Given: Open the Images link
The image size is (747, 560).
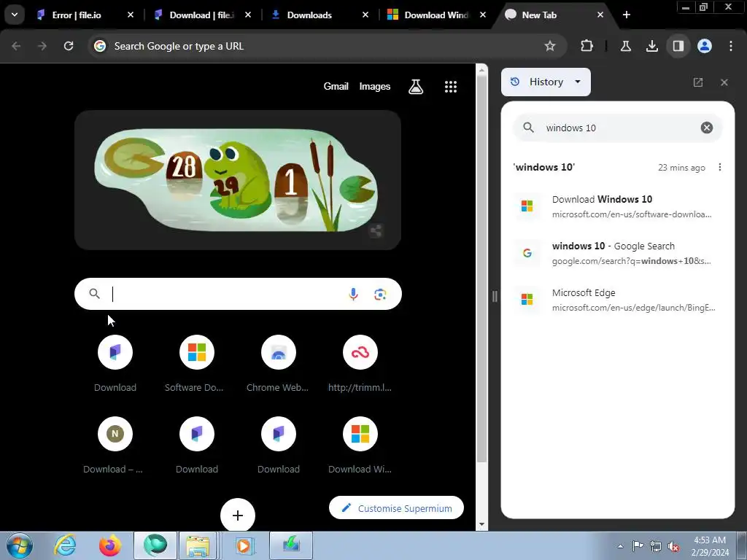Looking at the screenshot, I should pyautogui.click(x=374, y=86).
